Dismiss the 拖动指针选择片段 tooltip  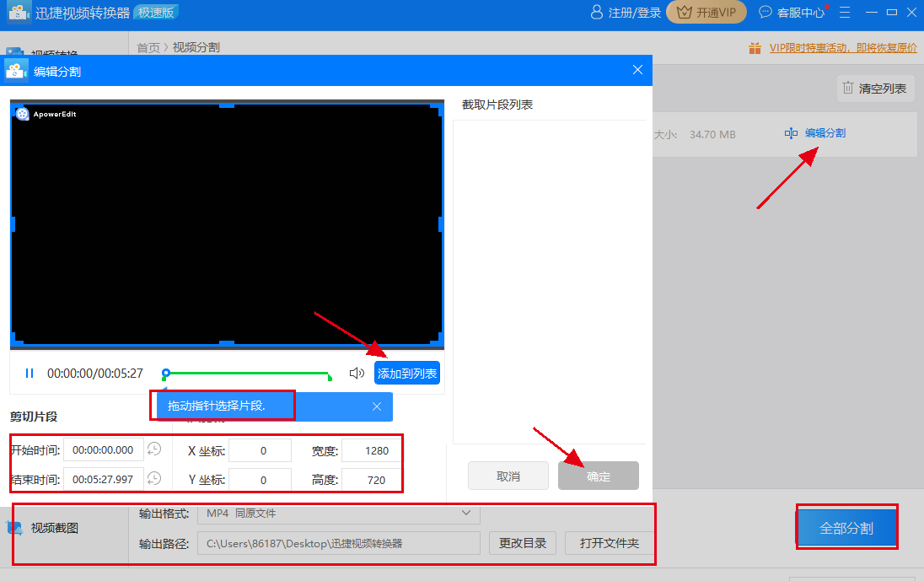377,406
